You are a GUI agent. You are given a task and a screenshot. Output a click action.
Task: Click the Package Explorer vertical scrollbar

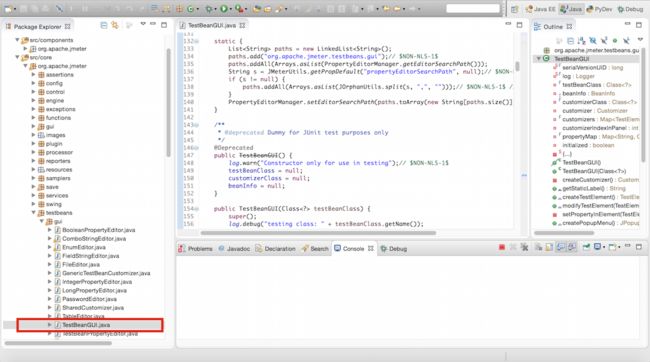pos(168,102)
